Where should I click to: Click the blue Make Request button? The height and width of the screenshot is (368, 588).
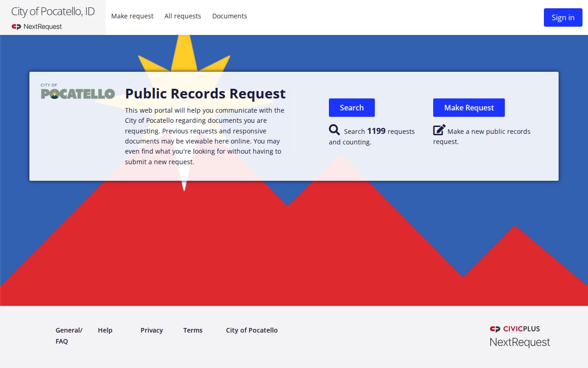[x=469, y=108]
